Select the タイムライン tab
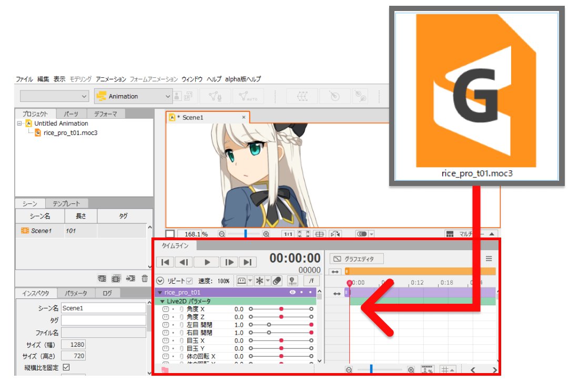 [x=175, y=245]
